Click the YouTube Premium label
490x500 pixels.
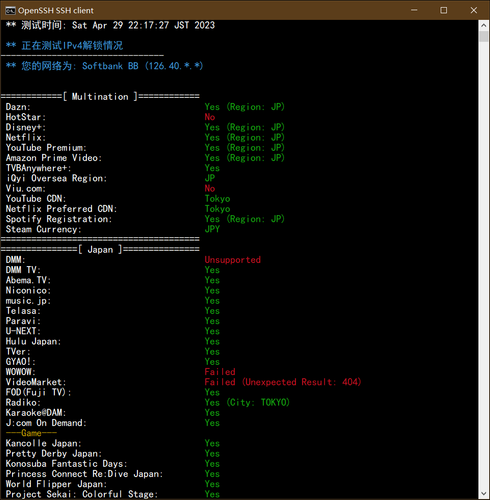pyautogui.click(x=46, y=148)
